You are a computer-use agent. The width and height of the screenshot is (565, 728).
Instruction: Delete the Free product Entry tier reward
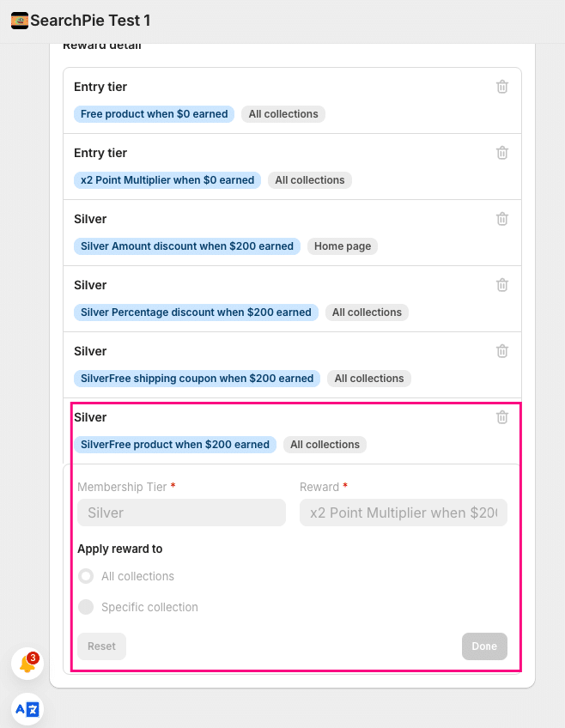(x=502, y=87)
